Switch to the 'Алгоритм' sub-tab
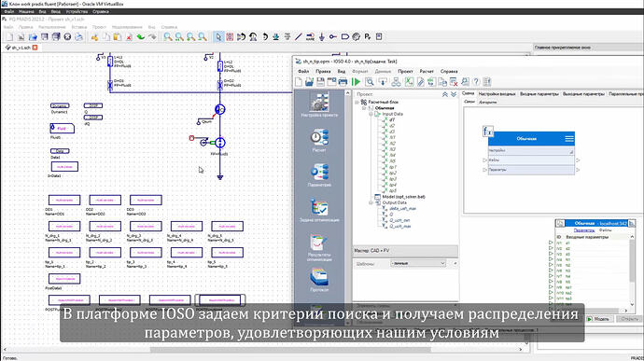644x361 pixels. coord(488,102)
